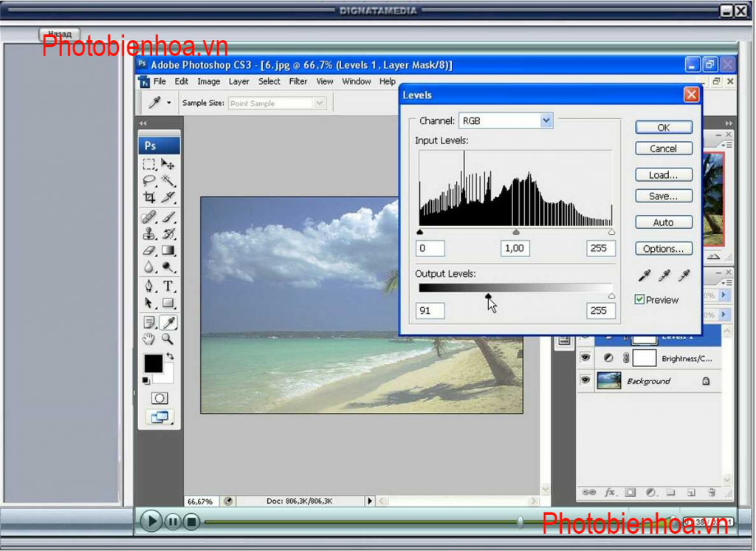Click the Auto button
Viewport: 756px width, 551px height.
point(664,222)
